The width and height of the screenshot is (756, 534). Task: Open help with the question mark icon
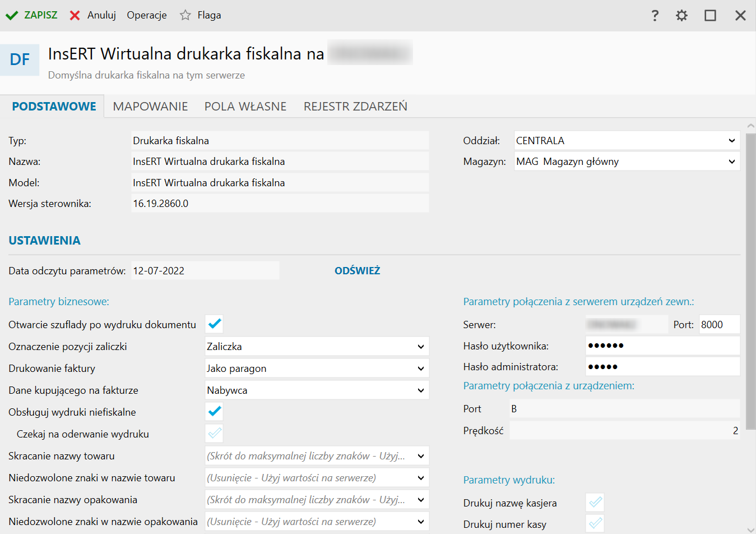pos(655,16)
